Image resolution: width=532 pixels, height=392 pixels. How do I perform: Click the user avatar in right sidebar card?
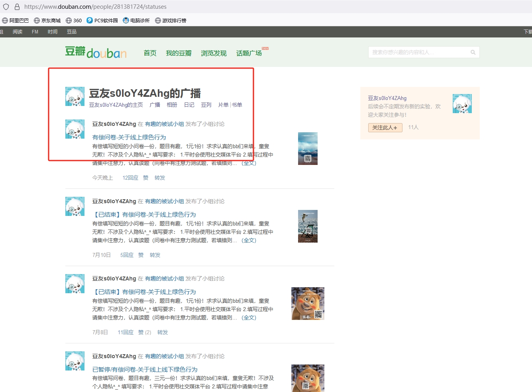(462, 104)
